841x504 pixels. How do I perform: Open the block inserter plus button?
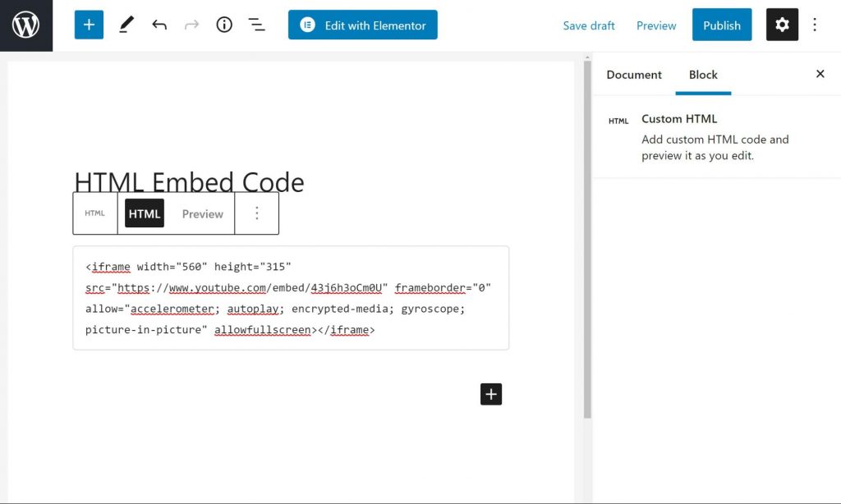[x=89, y=25]
